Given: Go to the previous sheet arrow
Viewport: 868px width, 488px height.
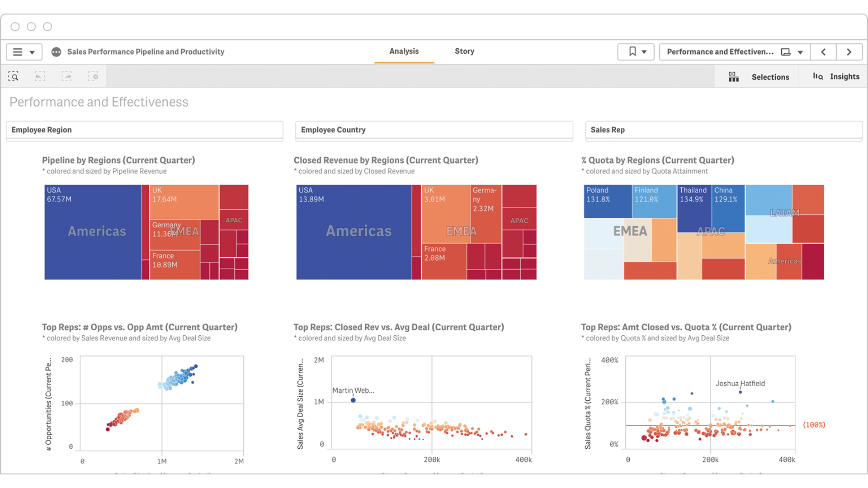Looking at the screenshot, I should (823, 52).
